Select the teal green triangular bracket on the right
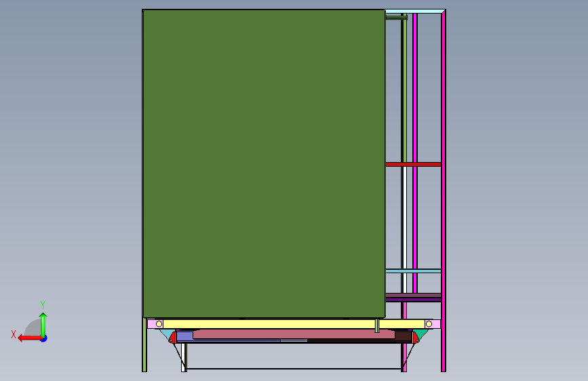This screenshot has width=588, height=381. coord(421,334)
